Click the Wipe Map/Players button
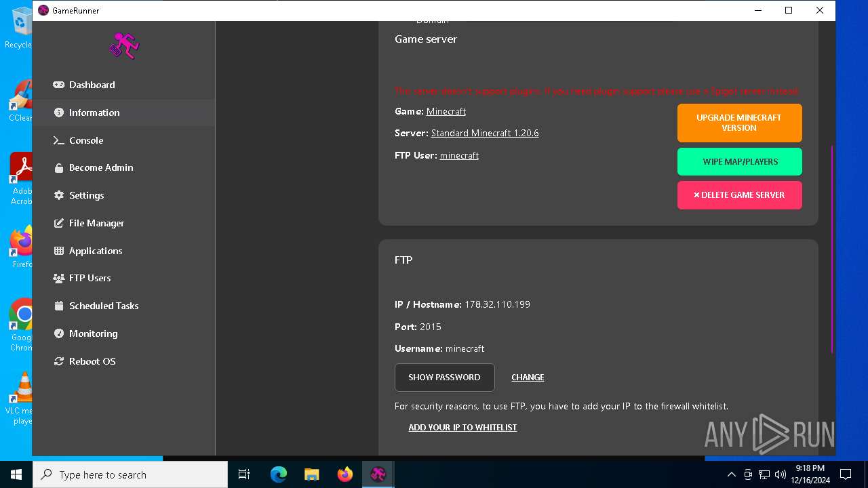 point(739,161)
